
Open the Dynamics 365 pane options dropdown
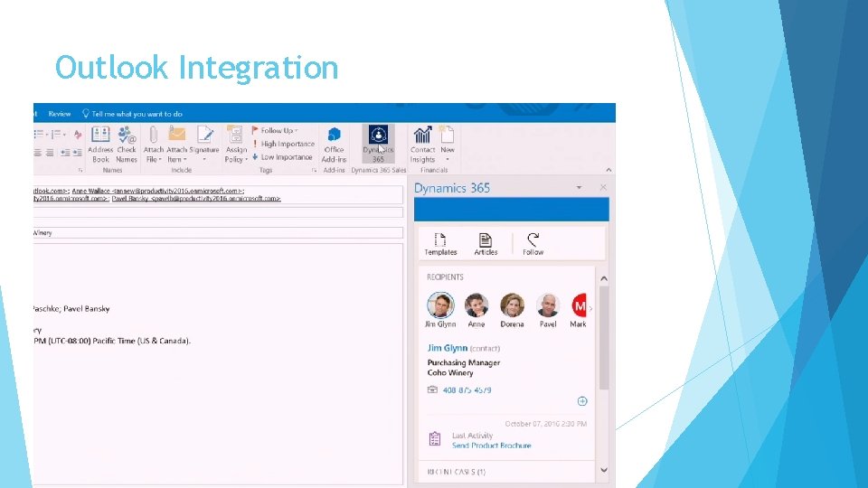(579, 188)
